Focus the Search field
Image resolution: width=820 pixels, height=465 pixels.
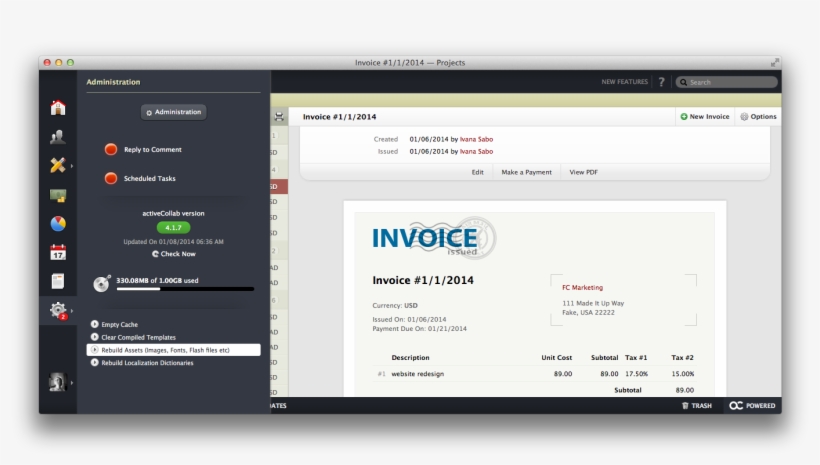tap(730, 82)
